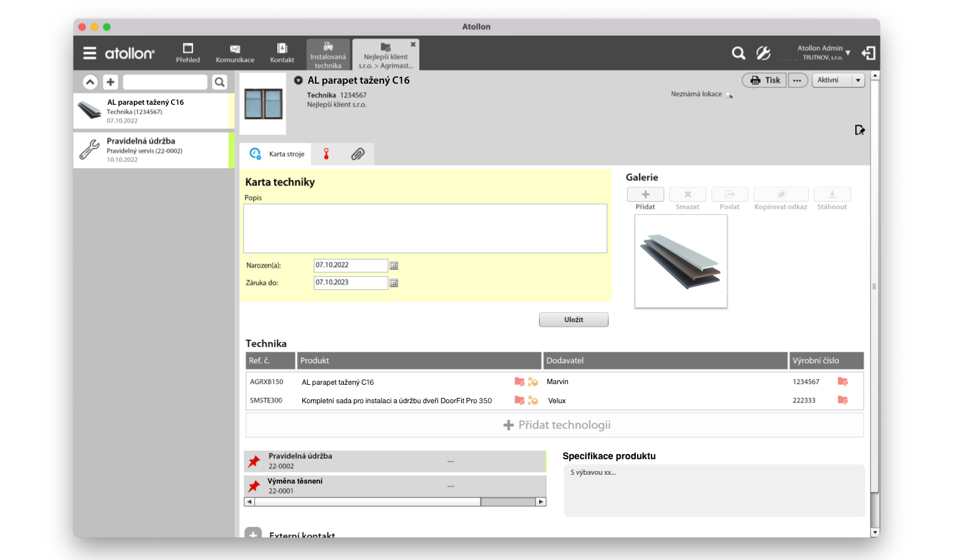Expand the Aktivní status dropdown
Image resolution: width=954 pixels, height=560 pixels.
857,80
